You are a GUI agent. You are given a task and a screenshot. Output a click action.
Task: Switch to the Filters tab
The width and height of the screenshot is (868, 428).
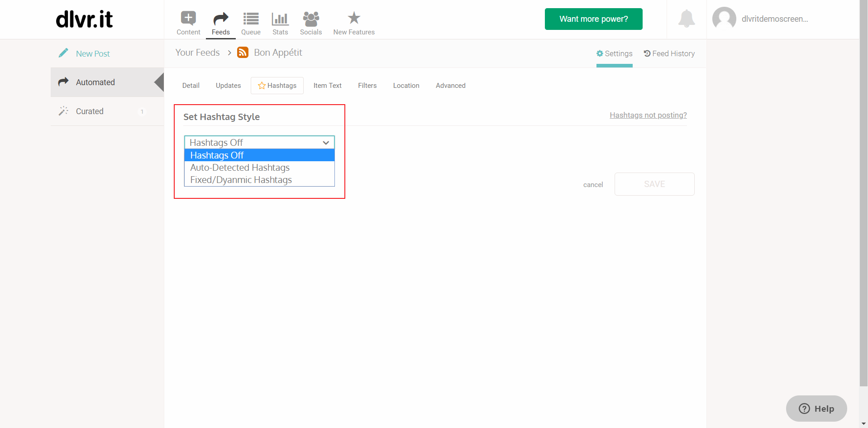pos(367,86)
